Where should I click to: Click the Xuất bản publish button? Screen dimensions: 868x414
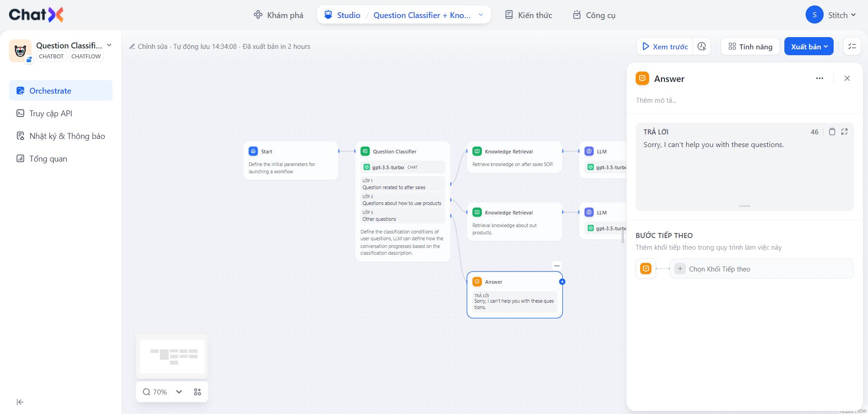[x=808, y=47]
